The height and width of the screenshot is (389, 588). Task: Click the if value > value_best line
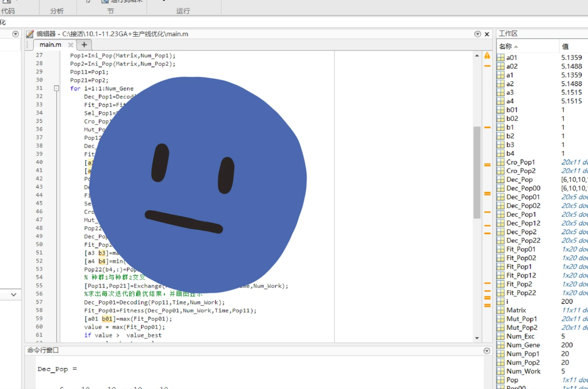click(123, 335)
